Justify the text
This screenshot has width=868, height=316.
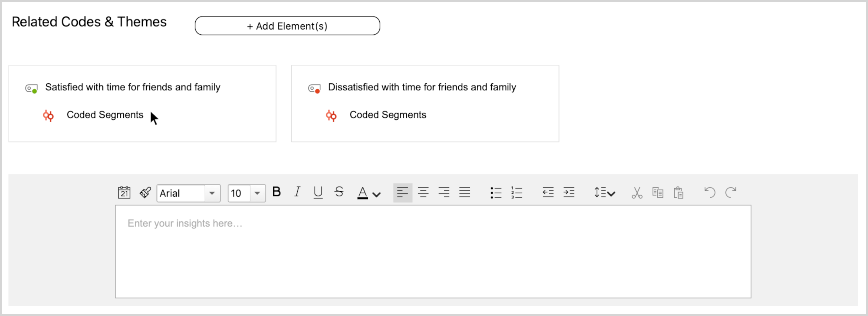pos(465,192)
